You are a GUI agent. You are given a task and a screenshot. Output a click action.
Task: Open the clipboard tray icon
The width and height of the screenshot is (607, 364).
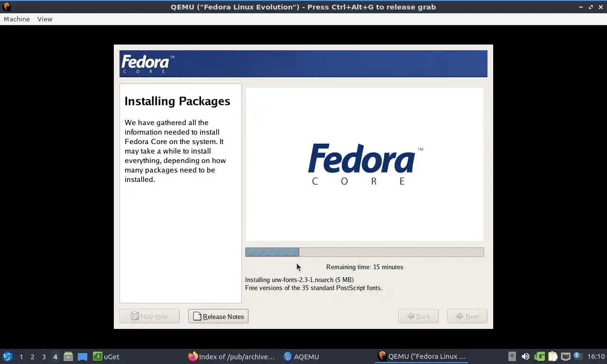(x=552, y=356)
